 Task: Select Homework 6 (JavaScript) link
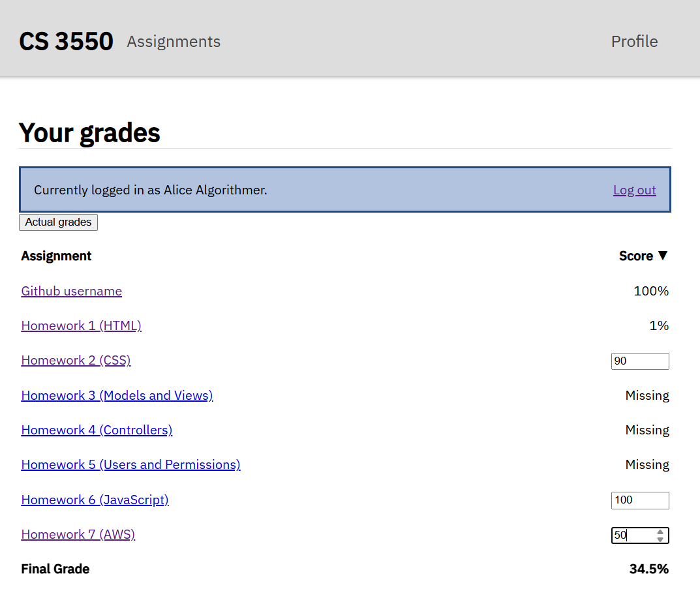pos(95,500)
